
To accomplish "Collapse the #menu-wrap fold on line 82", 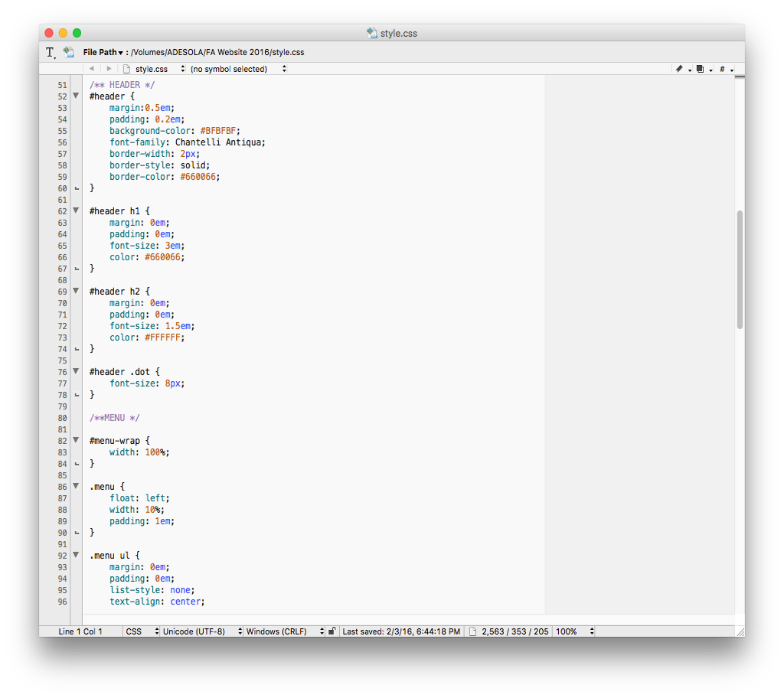I will click(76, 440).
